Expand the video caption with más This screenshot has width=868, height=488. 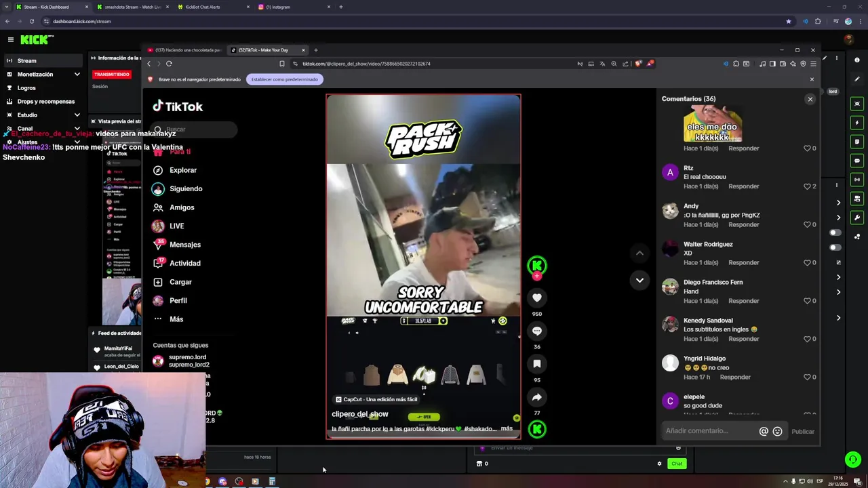click(507, 428)
